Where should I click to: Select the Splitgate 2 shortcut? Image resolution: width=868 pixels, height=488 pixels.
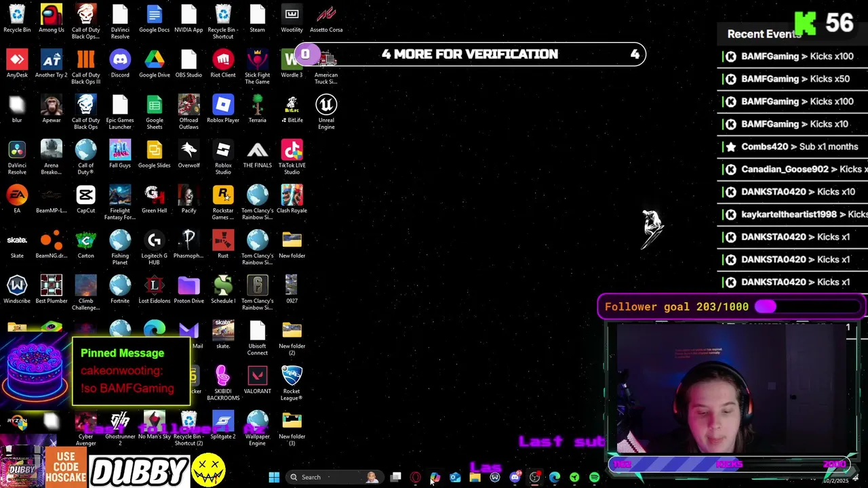pyautogui.click(x=223, y=426)
